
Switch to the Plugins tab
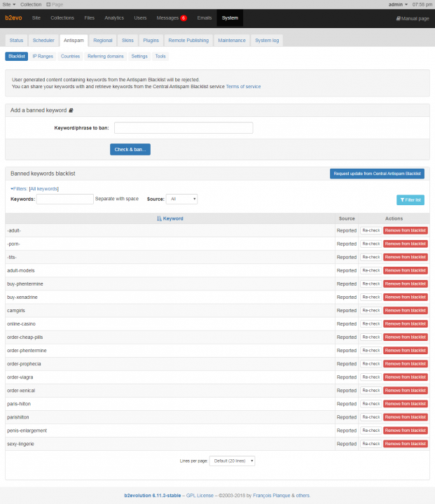[x=151, y=41]
